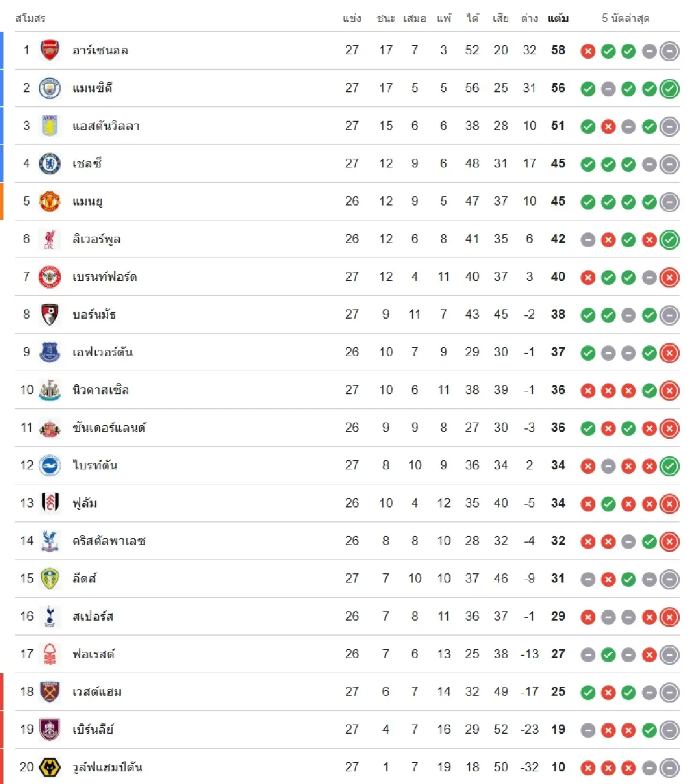Click the Newcastle club crest
Screen dimensions: 693x784
(x=50, y=390)
